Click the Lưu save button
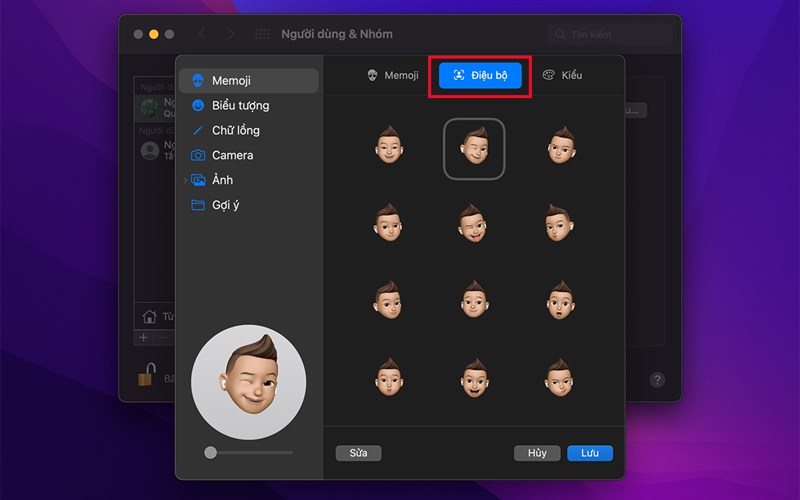This screenshot has width=800, height=500. (590, 453)
